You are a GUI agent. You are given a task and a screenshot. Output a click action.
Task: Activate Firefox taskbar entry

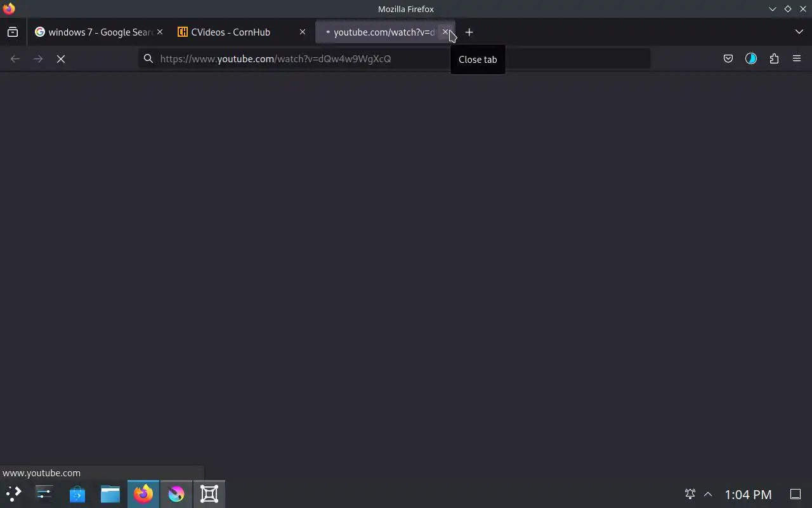(143, 493)
